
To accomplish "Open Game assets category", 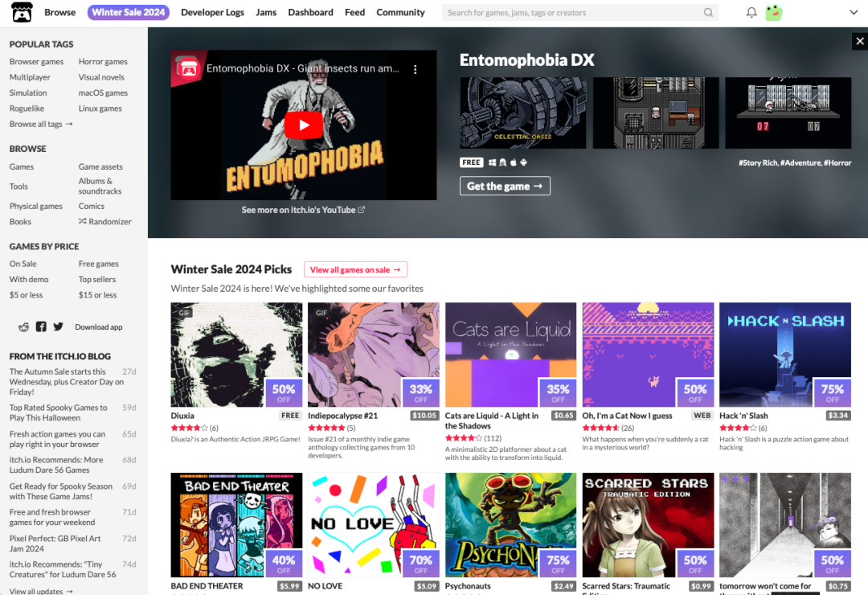I will point(100,166).
